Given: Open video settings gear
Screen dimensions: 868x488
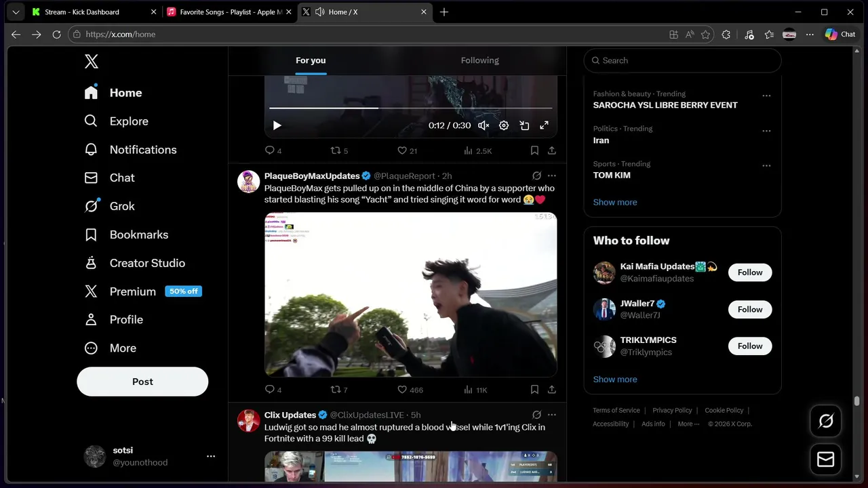Looking at the screenshot, I should tap(504, 125).
